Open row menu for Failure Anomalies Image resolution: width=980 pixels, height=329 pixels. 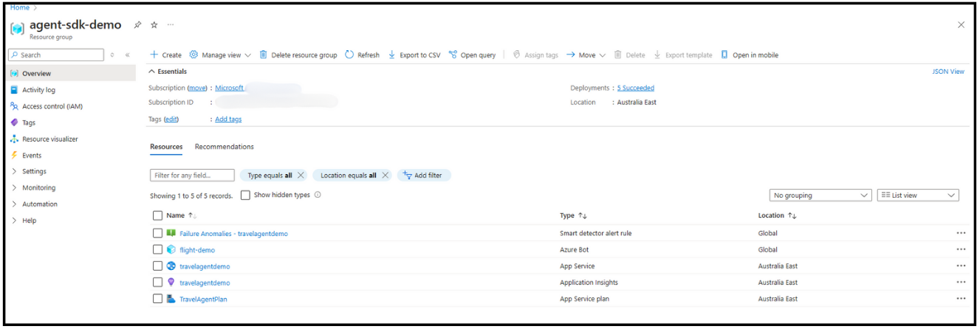[961, 233]
